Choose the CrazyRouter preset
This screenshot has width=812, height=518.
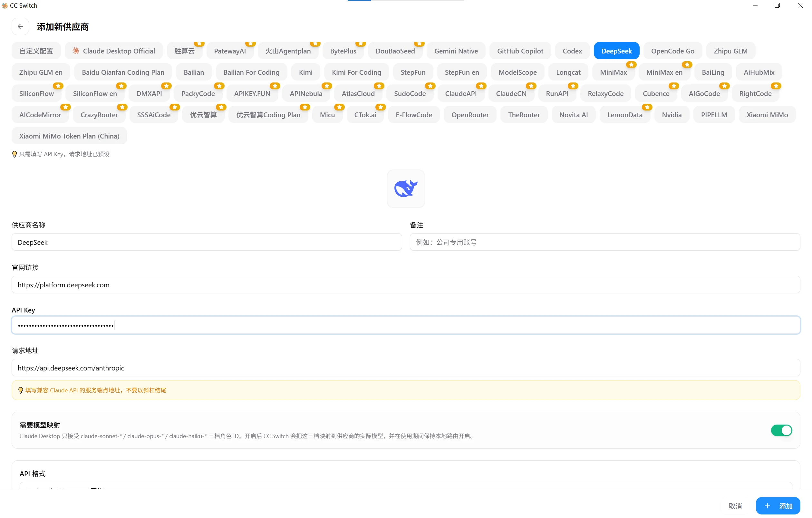99,115
